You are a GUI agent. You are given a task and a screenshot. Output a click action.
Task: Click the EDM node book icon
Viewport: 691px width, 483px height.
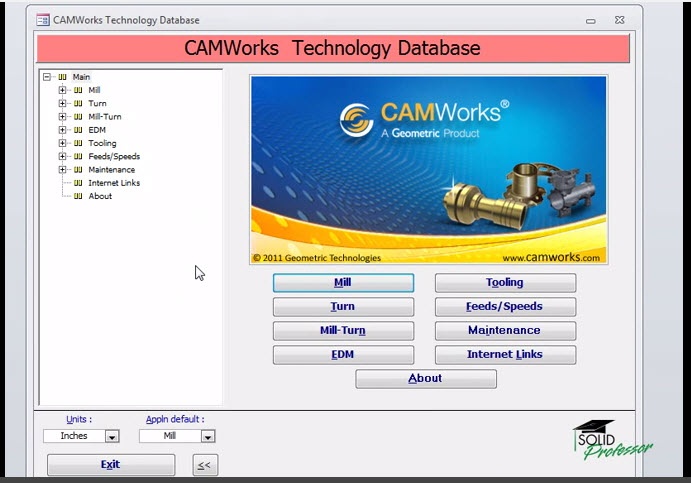click(x=78, y=130)
